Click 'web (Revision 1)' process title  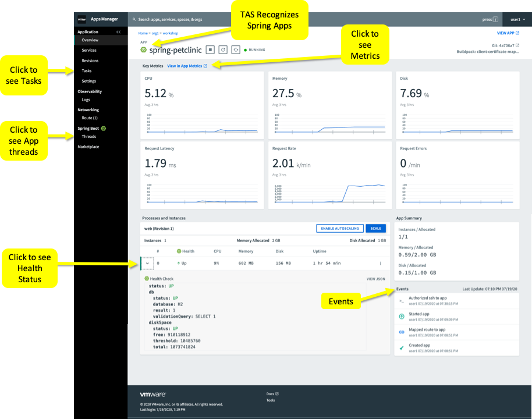(x=159, y=229)
